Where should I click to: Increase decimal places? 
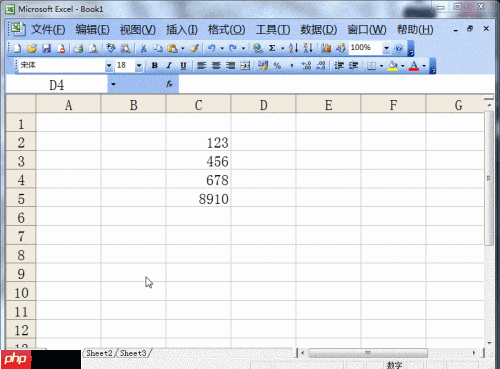click(306, 66)
